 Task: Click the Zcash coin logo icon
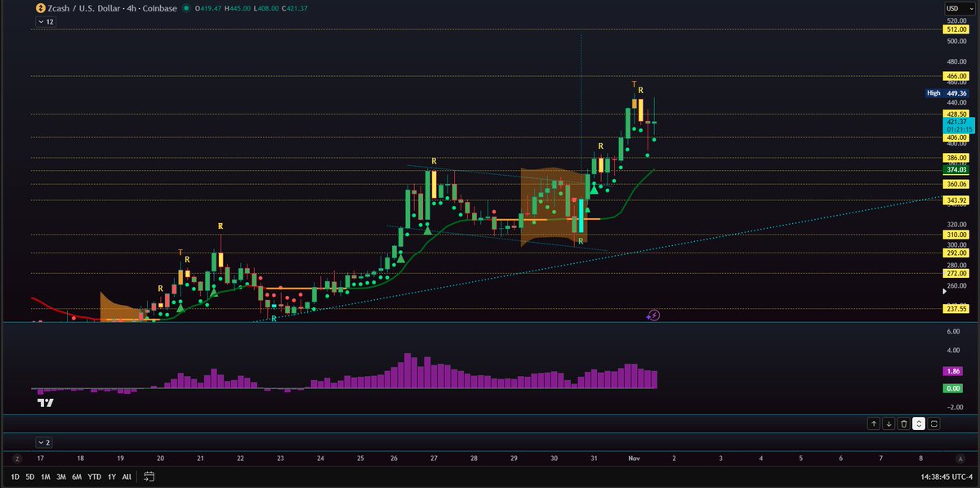click(x=40, y=7)
